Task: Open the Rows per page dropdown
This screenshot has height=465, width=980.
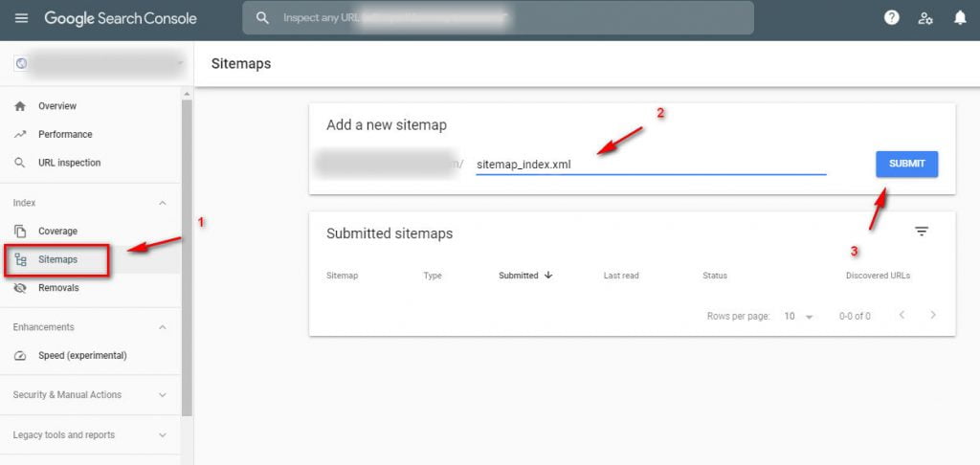Action: click(x=799, y=317)
